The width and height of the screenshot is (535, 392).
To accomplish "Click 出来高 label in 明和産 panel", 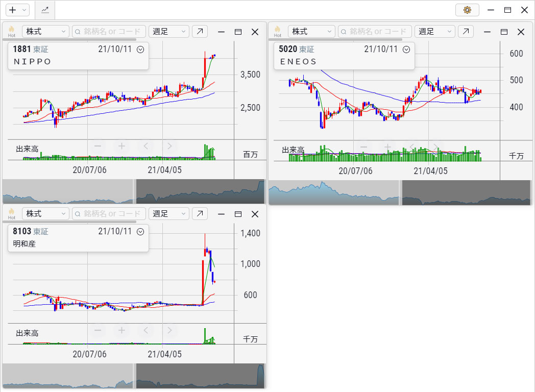I will [x=27, y=333].
